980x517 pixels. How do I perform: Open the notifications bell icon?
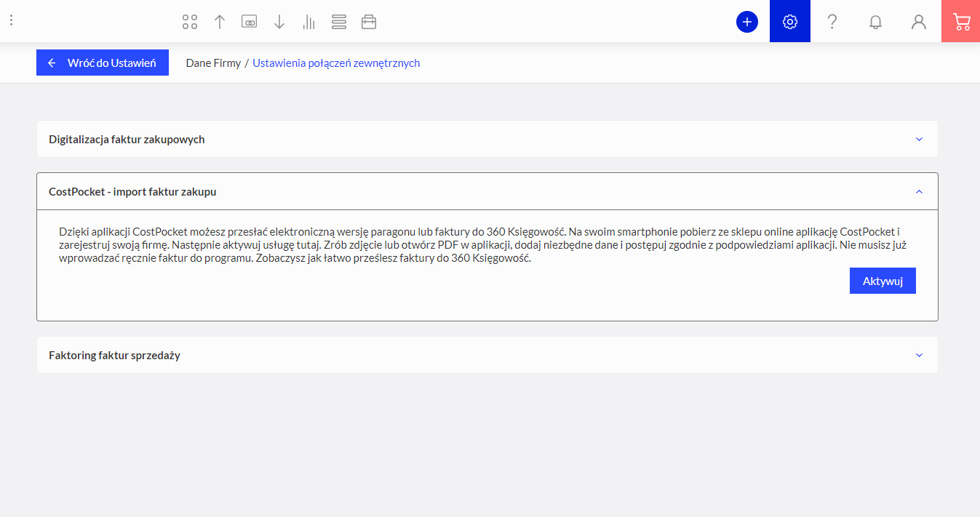[x=876, y=22]
